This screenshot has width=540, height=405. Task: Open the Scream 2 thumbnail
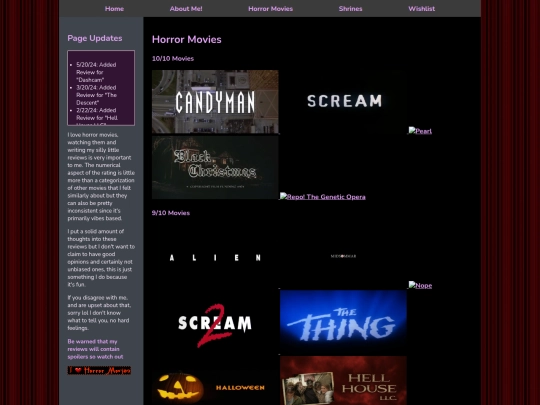215,322
